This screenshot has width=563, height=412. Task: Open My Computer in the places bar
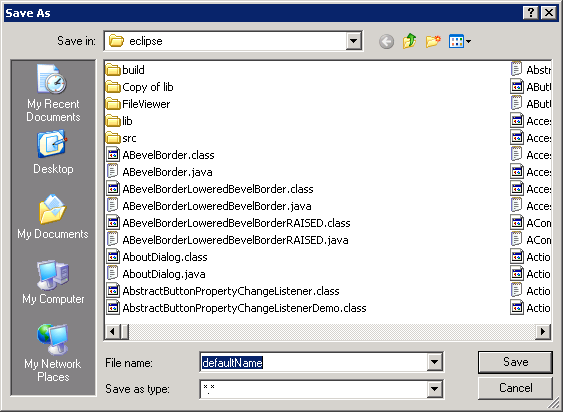pyautogui.click(x=53, y=283)
